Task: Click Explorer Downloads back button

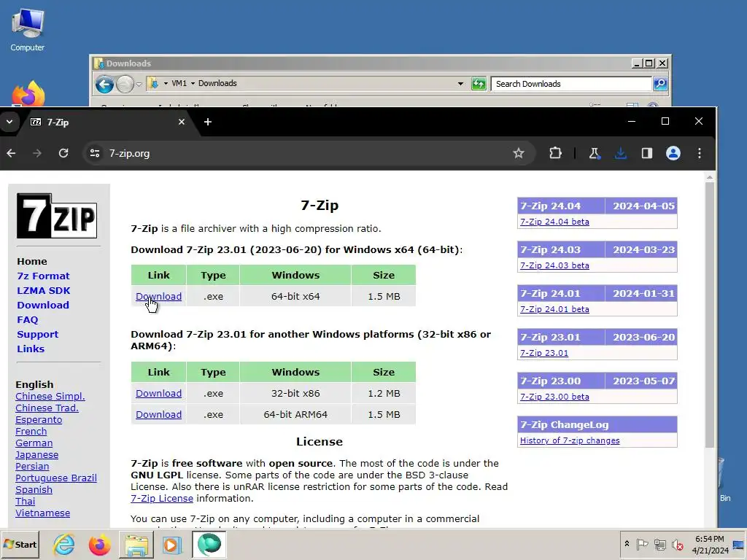Action: click(x=104, y=85)
